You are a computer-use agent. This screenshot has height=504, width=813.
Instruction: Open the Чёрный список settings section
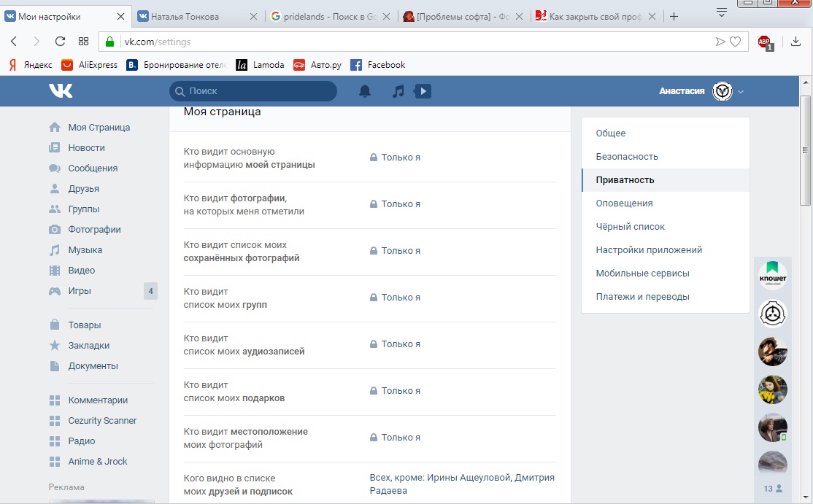630,227
